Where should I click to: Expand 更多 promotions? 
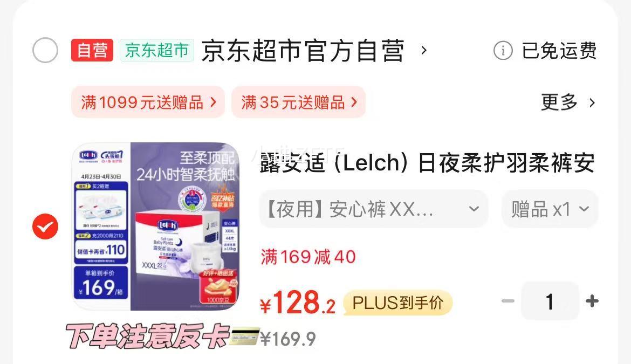pos(568,102)
